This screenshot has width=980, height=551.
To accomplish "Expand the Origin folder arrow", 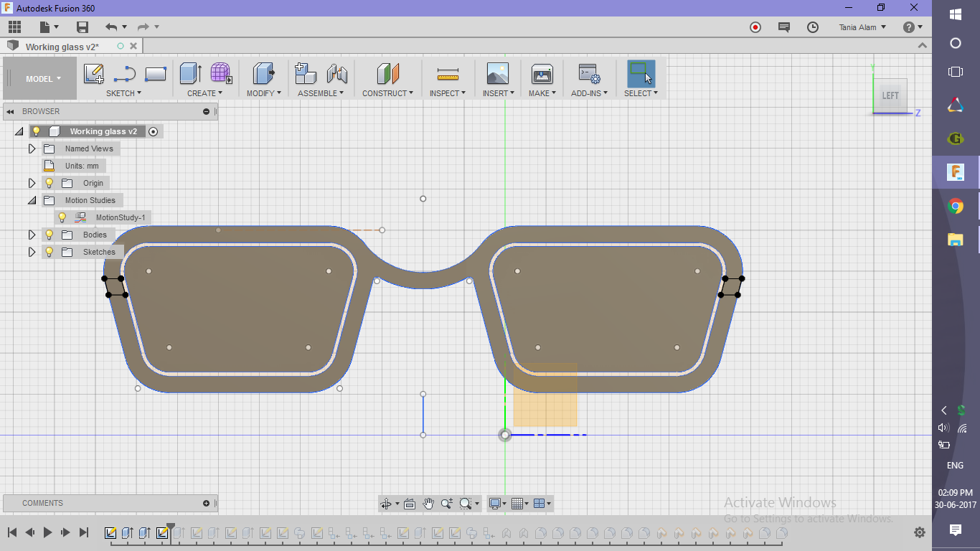I will pos(32,183).
